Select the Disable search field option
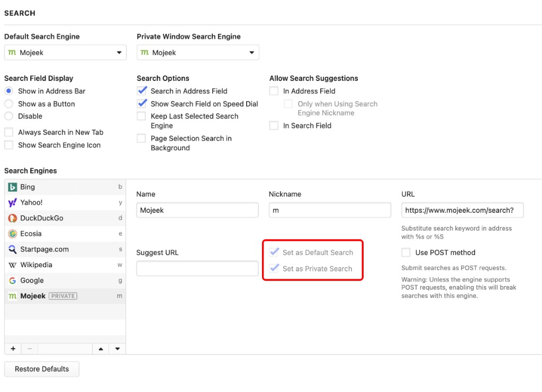This screenshot has height=392, width=542. [x=8, y=116]
